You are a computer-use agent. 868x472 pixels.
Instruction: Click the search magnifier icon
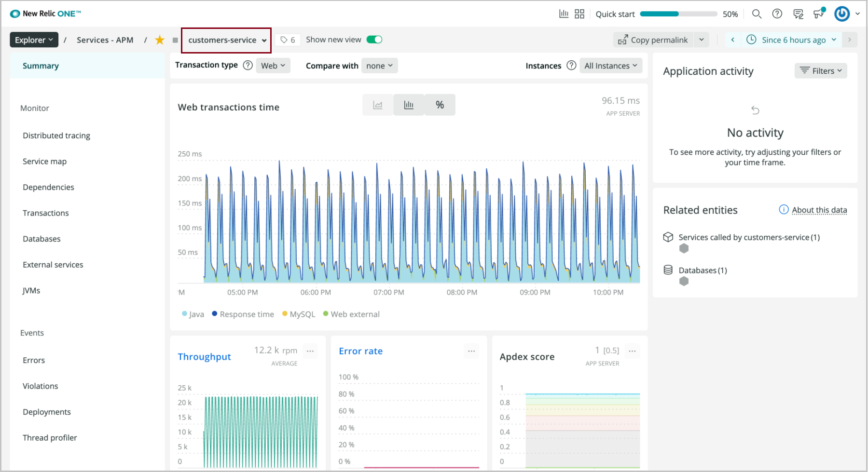(x=757, y=14)
